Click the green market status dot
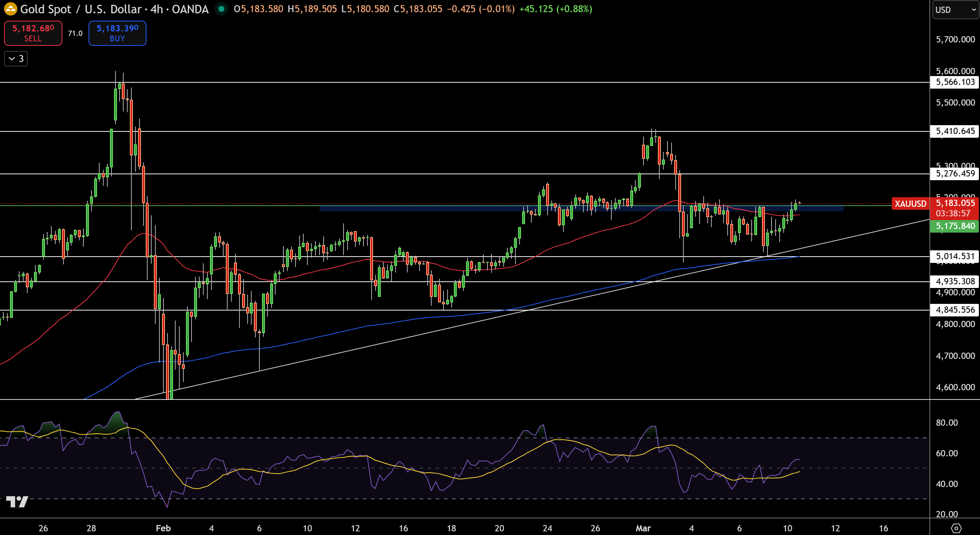 [x=221, y=9]
